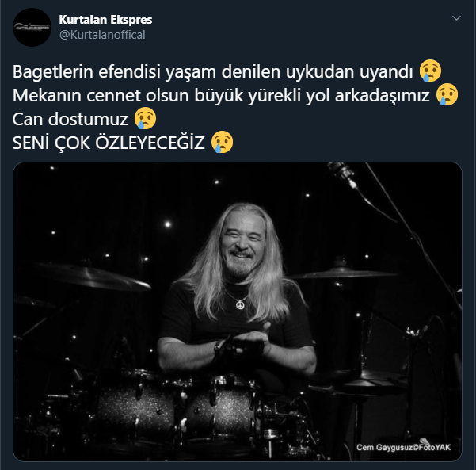Open the Kurtalan Ekspres profile avatar
The image size is (476, 470).
click(32, 27)
